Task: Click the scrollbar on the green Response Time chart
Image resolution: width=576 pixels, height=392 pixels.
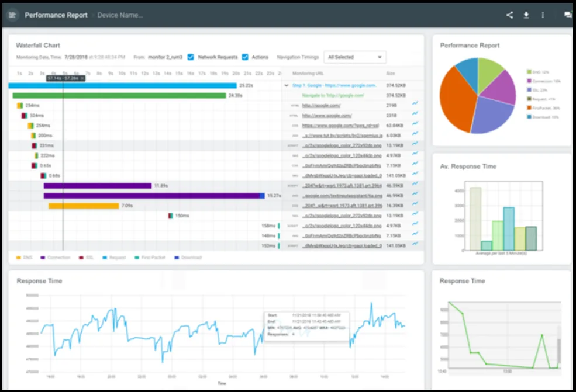Action: (559, 351)
